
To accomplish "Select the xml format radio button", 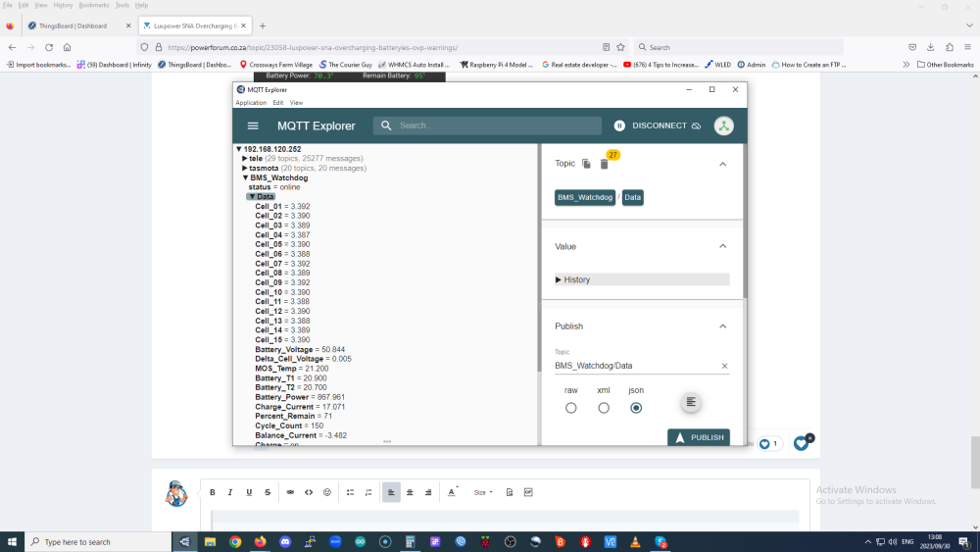I will (x=603, y=408).
